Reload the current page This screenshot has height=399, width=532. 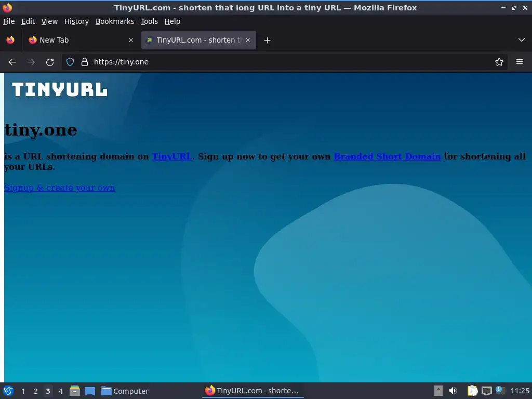pyautogui.click(x=50, y=62)
